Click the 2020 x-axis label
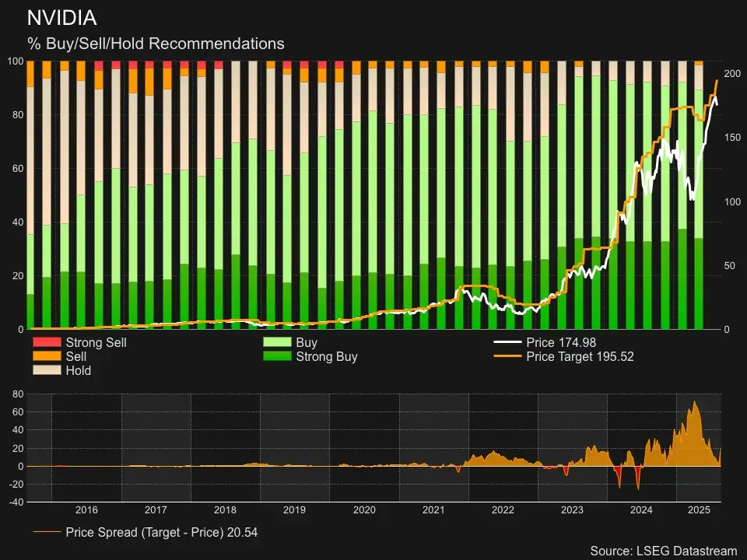 click(x=364, y=510)
